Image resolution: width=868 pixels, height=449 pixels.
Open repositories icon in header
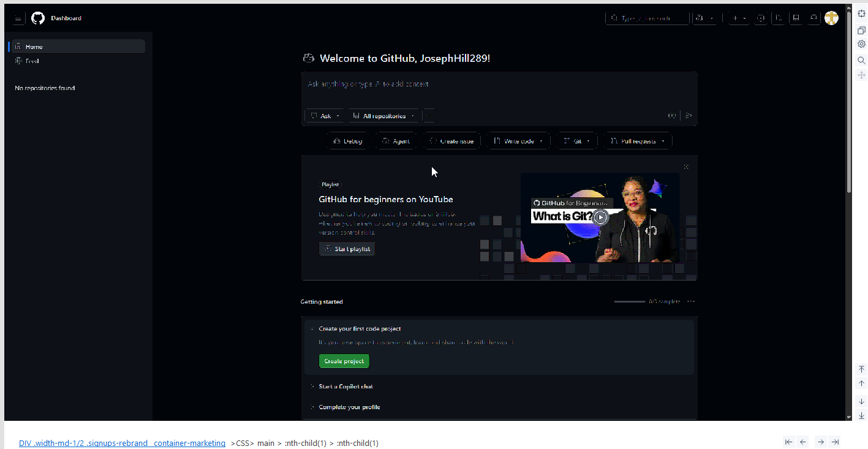coord(796,18)
